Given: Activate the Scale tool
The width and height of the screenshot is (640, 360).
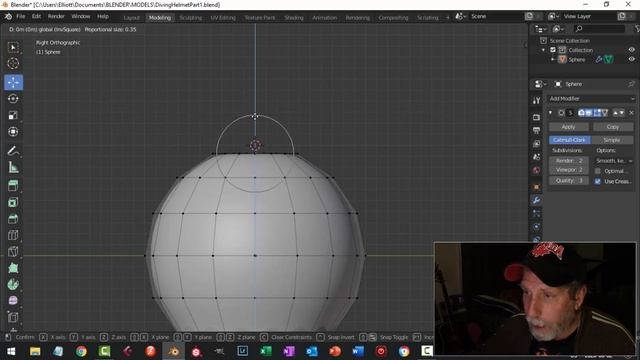Looking at the screenshot, I should coord(13,116).
